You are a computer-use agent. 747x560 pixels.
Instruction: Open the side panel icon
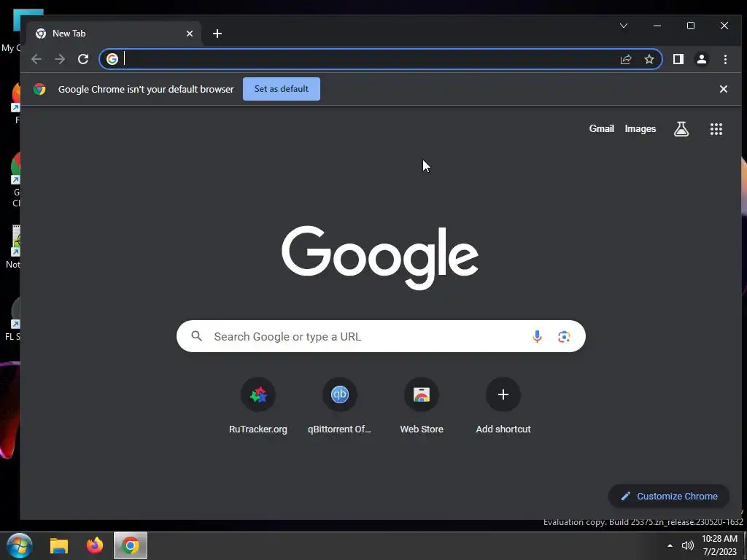pos(678,59)
